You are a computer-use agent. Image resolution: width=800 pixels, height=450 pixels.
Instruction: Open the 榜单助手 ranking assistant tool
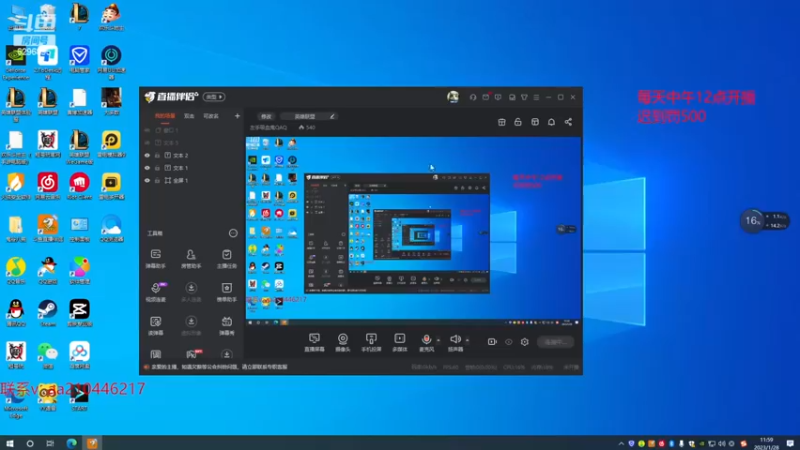[227, 292]
